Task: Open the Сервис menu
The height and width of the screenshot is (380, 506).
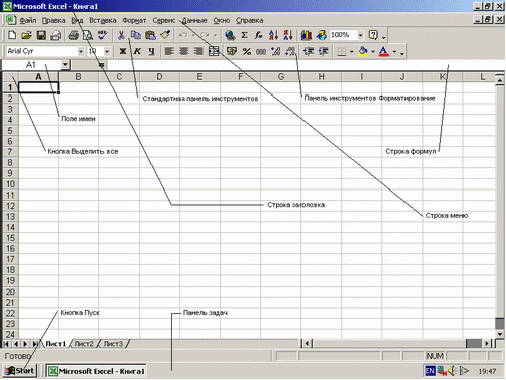Action: click(x=164, y=21)
